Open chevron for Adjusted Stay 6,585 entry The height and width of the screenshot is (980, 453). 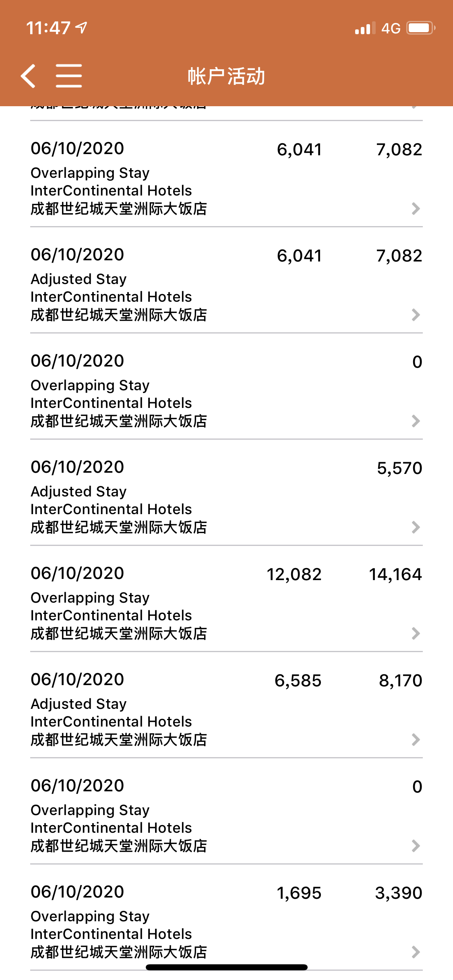416,739
